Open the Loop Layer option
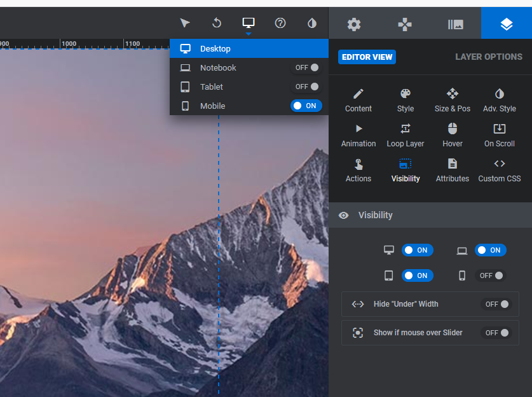The width and height of the screenshot is (532, 397). pyautogui.click(x=406, y=136)
